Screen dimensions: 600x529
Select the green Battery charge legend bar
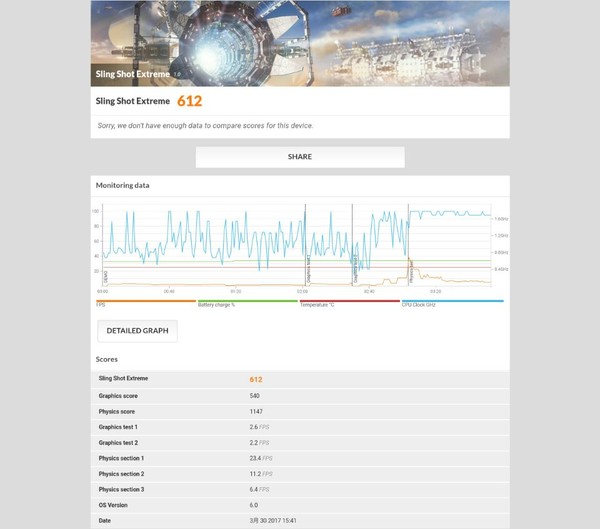(248, 301)
